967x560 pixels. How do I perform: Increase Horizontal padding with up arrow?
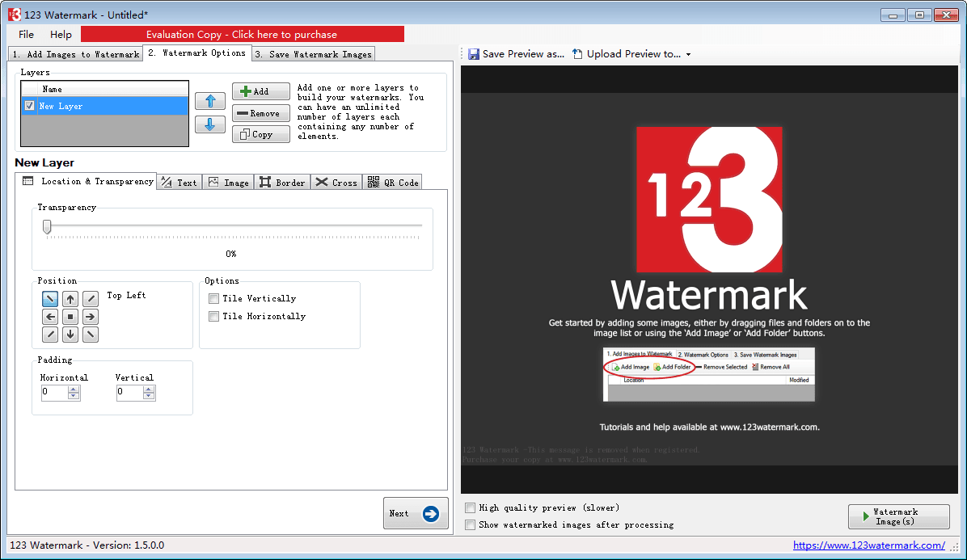point(74,389)
